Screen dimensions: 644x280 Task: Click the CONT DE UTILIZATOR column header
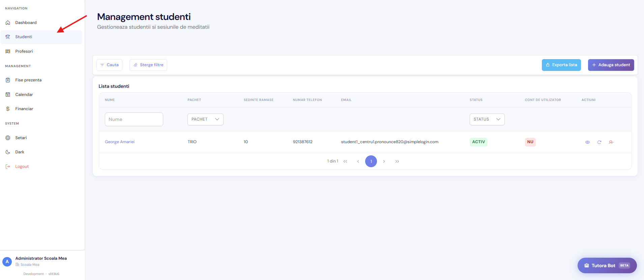[543, 100]
